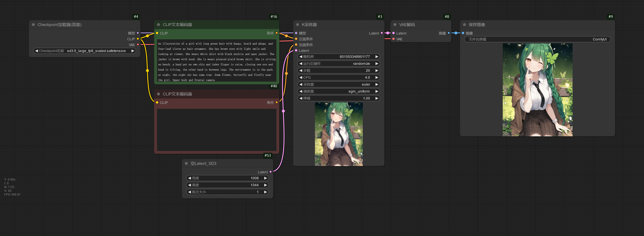
Task: Increase 步数 with its right arrow
Action: tap(377, 70)
